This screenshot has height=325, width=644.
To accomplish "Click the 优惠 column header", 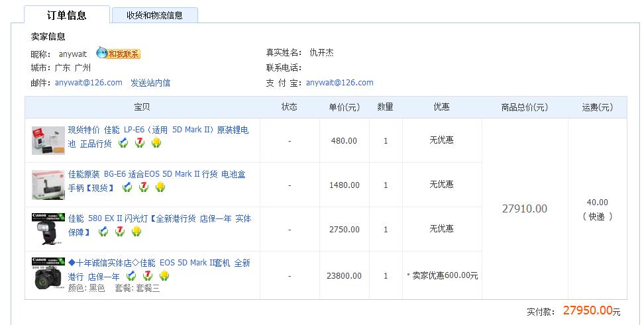I will (x=441, y=107).
